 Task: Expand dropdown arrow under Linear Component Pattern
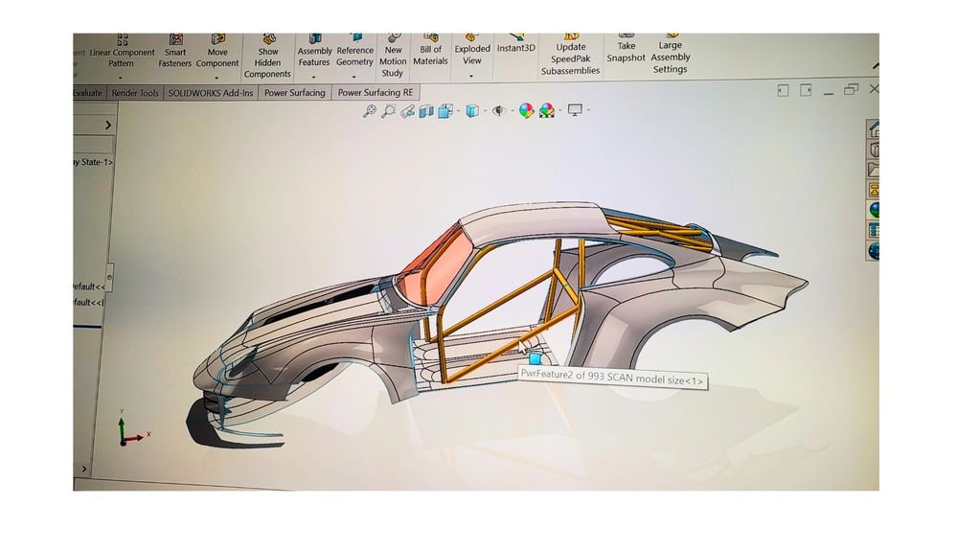pyautogui.click(x=121, y=79)
